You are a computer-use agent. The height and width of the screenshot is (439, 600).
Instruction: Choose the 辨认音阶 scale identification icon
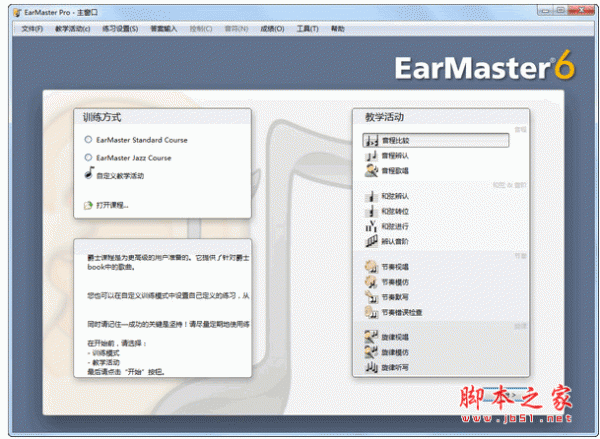pos(371,242)
